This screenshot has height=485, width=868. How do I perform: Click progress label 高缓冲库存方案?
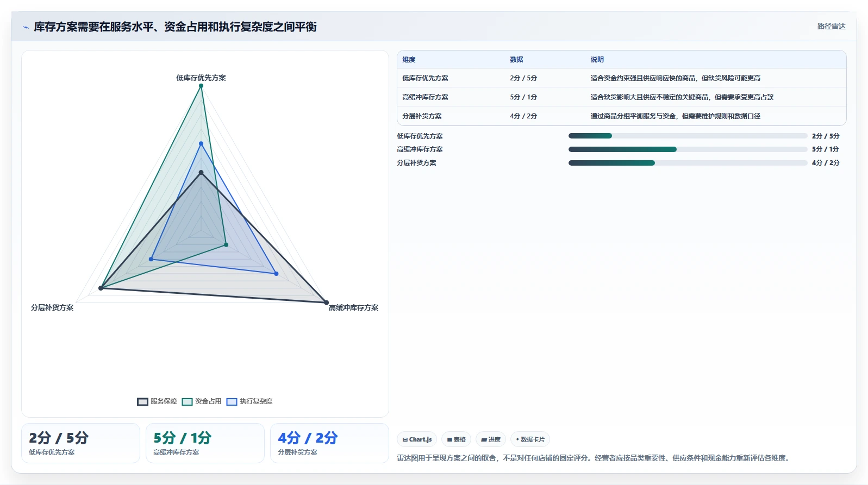point(420,149)
